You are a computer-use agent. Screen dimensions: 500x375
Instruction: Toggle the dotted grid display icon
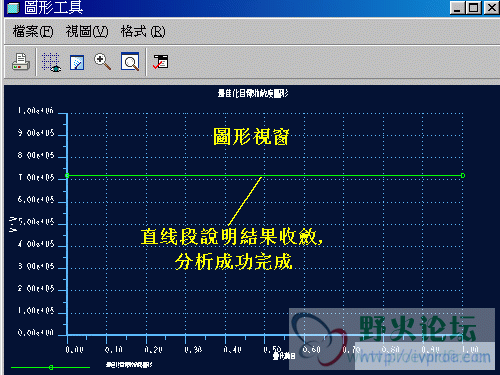51,62
